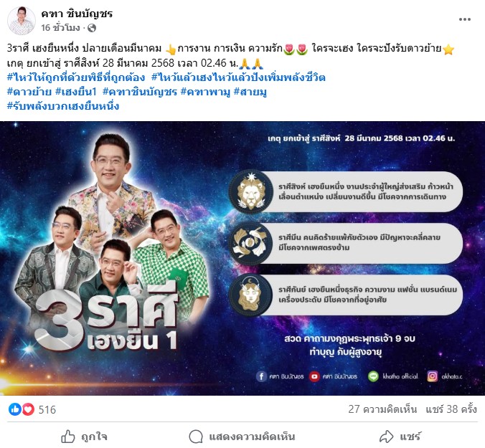View the แชร์ 38 ครั้ง share count

(x=451, y=409)
